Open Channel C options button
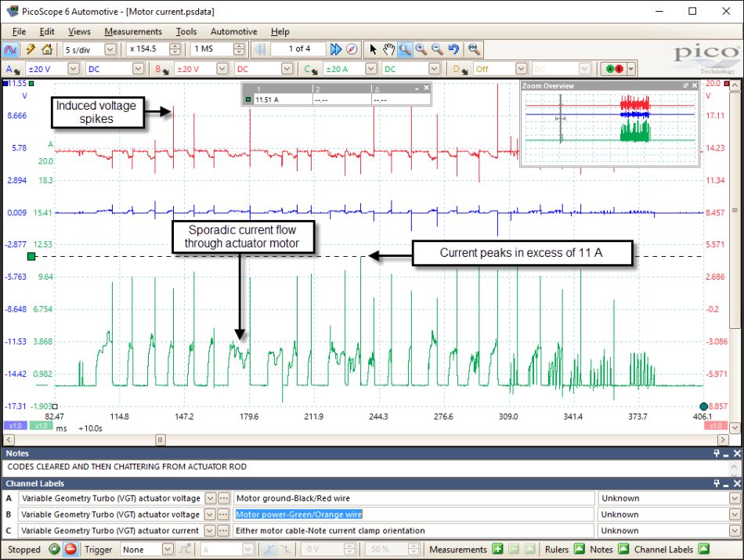The height and width of the screenshot is (560, 744). (311, 69)
